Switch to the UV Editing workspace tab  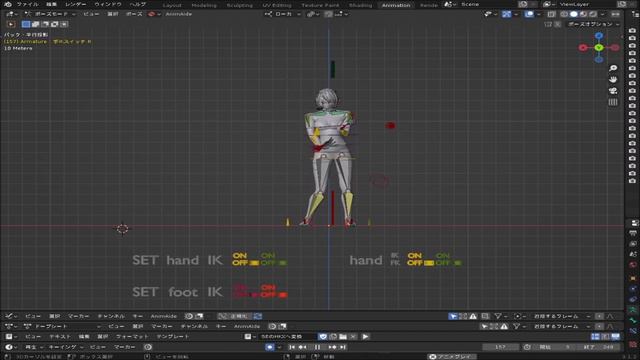point(277,5)
